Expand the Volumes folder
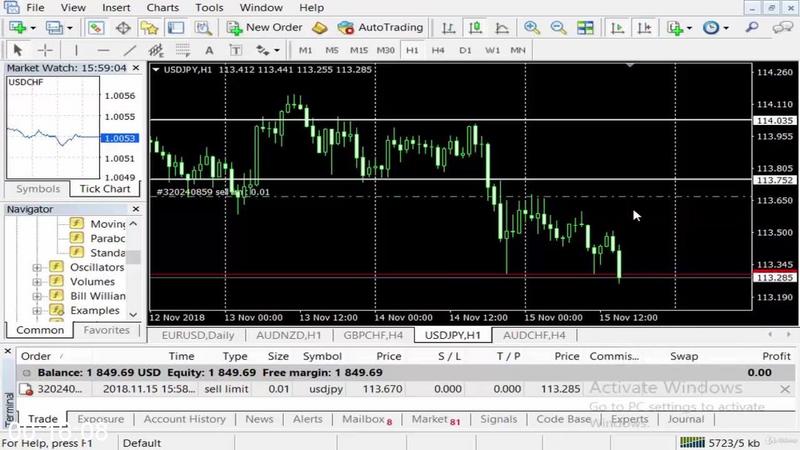The height and width of the screenshot is (450, 800). tap(37, 282)
